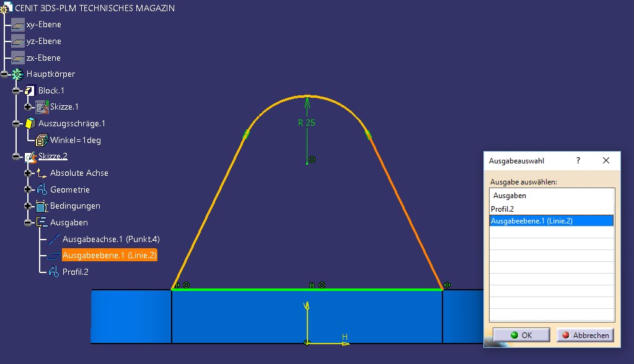
Task: Select Ausgabeachse.1 (Punkt.4) in tree
Action: pyautogui.click(x=111, y=239)
